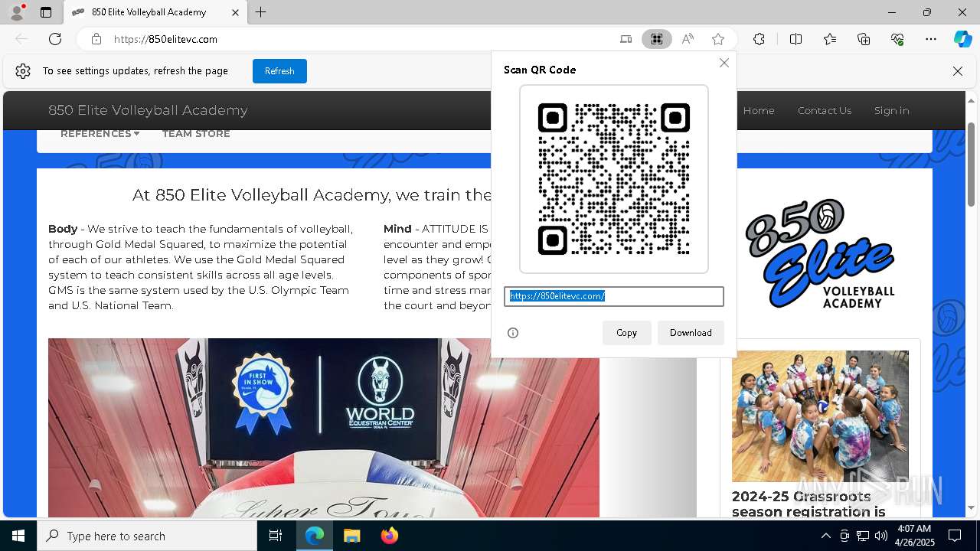Open the 2024-25 Grassroots season registration headline
This screenshot has height=551, width=980.
pyautogui.click(x=808, y=504)
